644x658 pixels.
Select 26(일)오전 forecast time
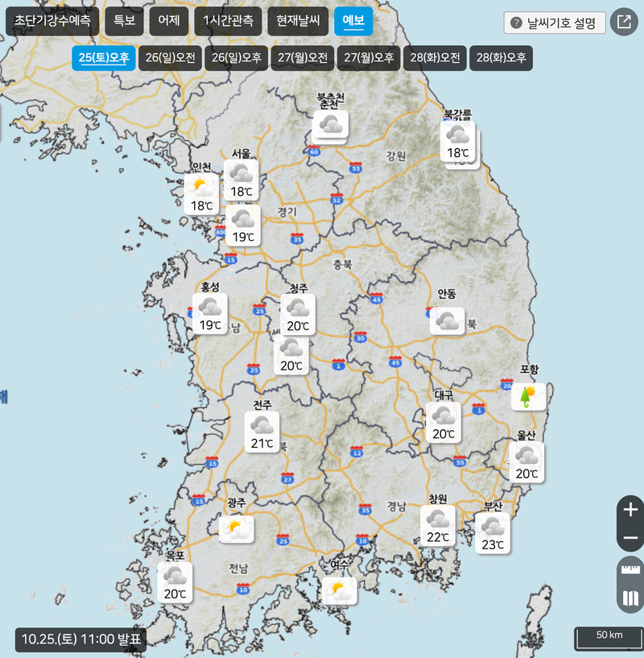tap(170, 58)
